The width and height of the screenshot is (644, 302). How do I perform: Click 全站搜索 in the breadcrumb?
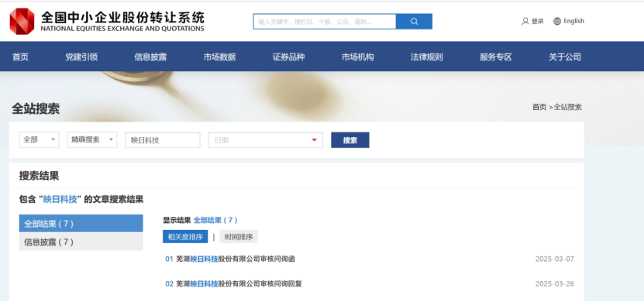pos(568,107)
